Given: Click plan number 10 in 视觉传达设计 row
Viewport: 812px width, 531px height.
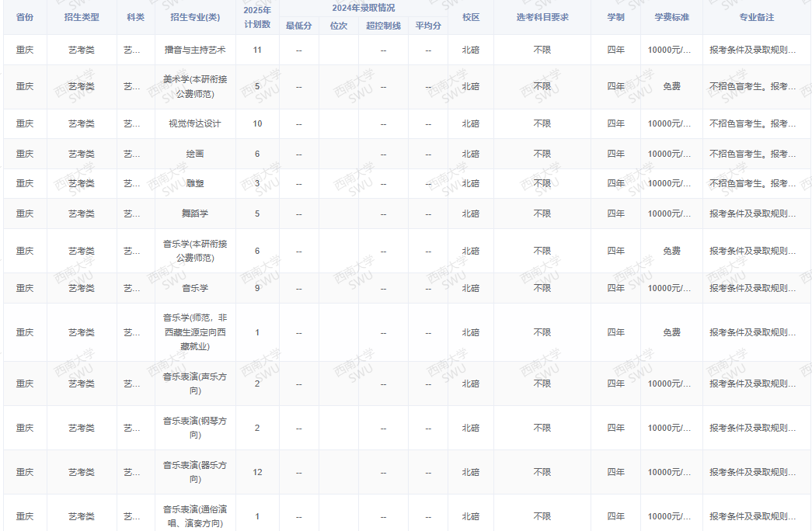Looking at the screenshot, I should (x=257, y=123).
